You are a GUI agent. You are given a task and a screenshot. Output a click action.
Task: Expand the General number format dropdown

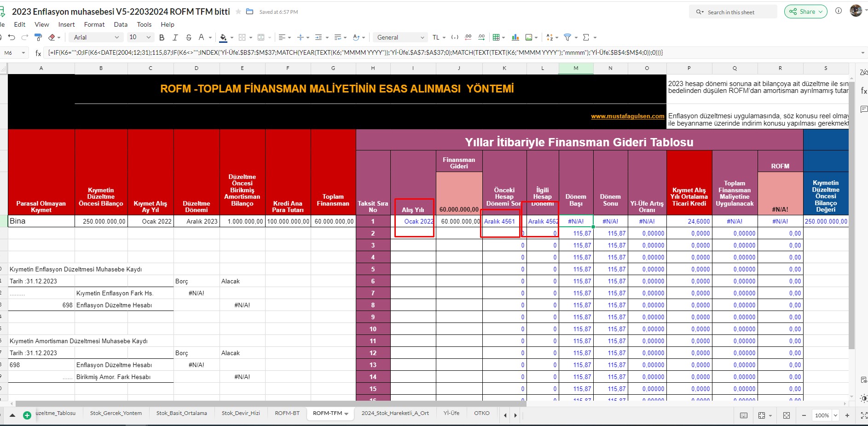400,37
